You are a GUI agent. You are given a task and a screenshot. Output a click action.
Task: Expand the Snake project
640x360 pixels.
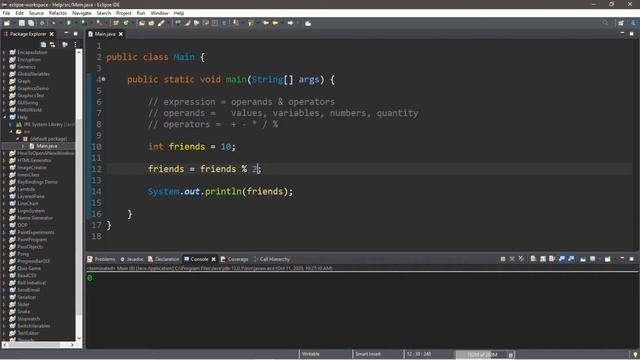pyautogui.click(x=4, y=311)
